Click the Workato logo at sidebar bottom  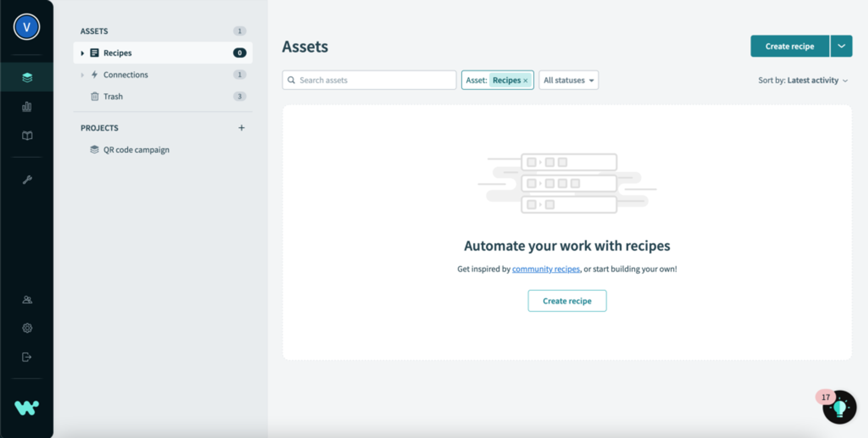[27, 408]
